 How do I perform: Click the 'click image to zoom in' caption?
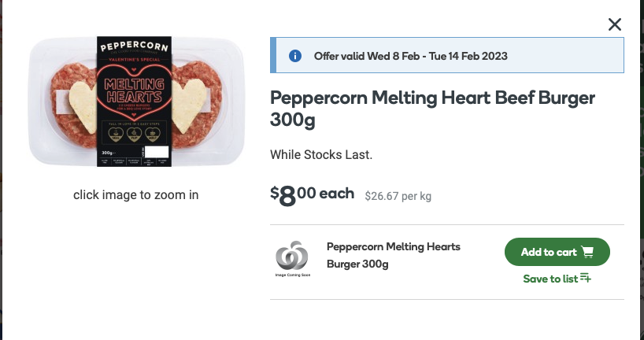tap(136, 194)
